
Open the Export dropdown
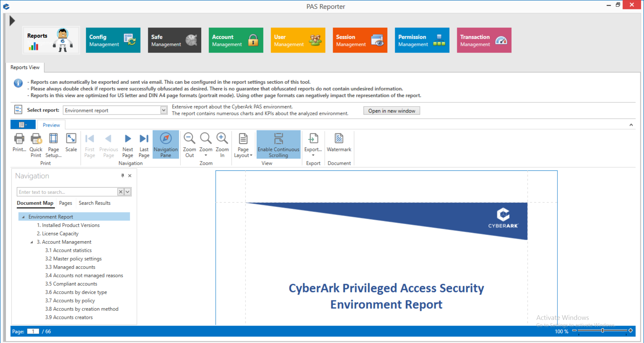tap(313, 145)
